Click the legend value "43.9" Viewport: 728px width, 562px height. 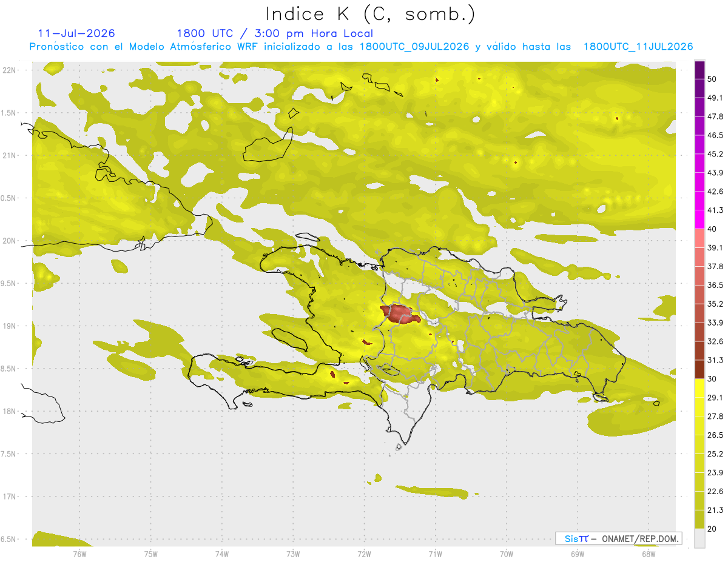click(x=716, y=173)
